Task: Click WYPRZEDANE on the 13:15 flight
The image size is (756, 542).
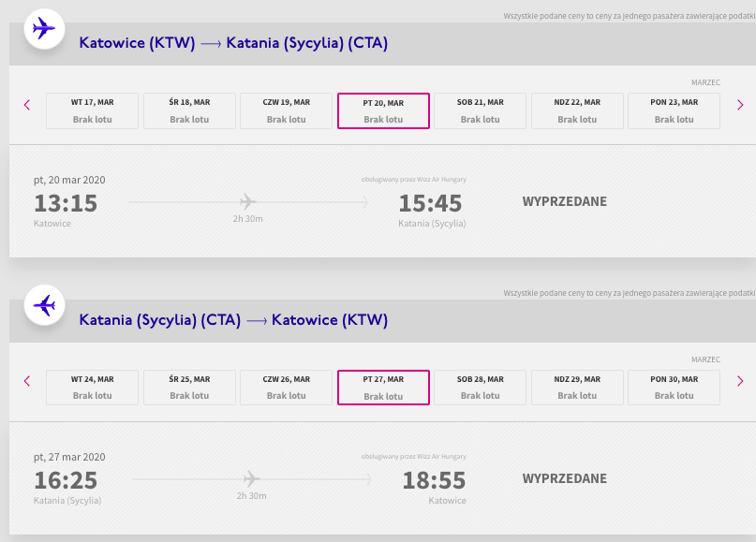Action: pos(565,201)
